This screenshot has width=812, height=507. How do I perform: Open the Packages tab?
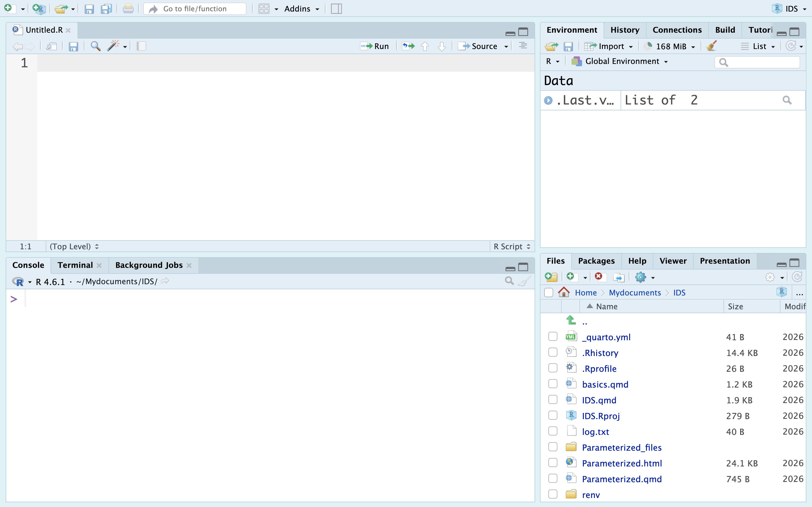pyautogui.click(x=596, y=261)
